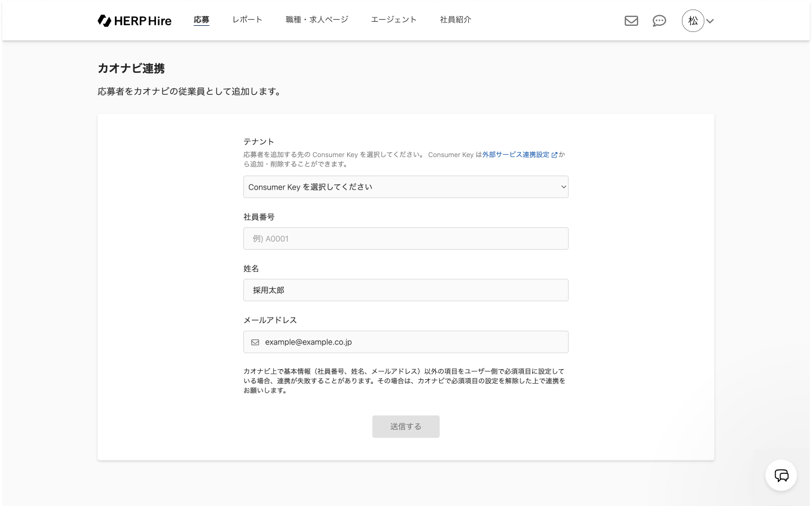This screenshot has height=506, width=812.
Task: Click external-link icon beside 外部サービス連携設定
Action: (x=555, y=155)
